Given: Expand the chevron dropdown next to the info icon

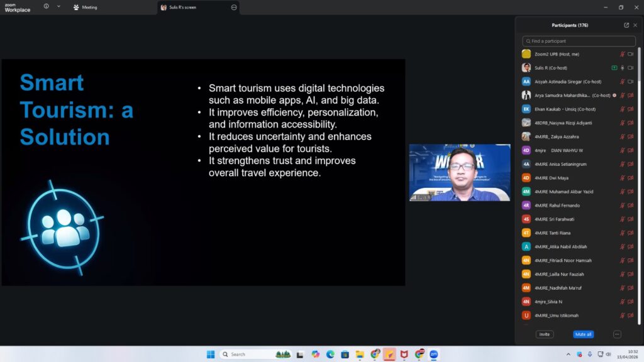Looking at the screenshot, I should [x=58, y=7].
